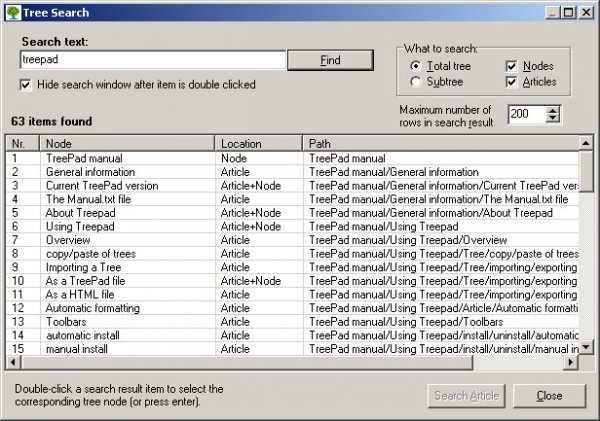Click the Tree Search title bar tree icon
600x421 pixels.
[12, 12]
